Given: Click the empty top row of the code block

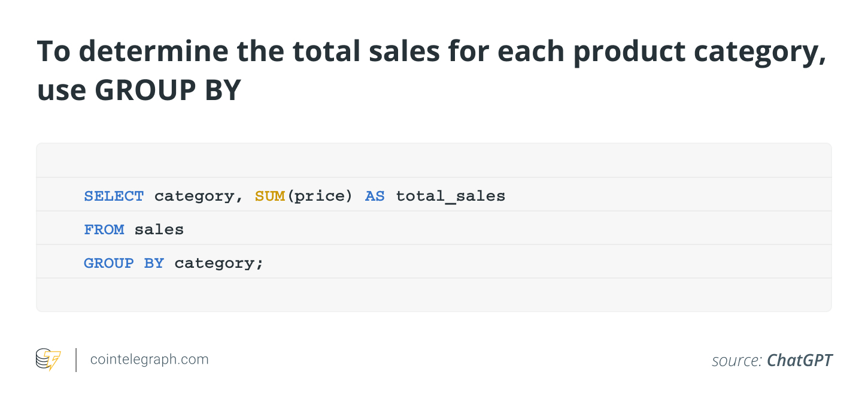Looking at the screenshot, I should pos(434,161).
